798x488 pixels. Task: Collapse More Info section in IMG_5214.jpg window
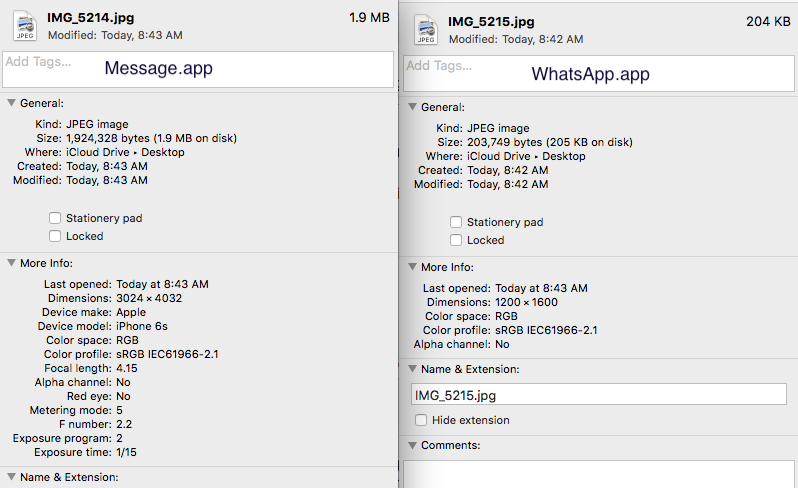11,263
